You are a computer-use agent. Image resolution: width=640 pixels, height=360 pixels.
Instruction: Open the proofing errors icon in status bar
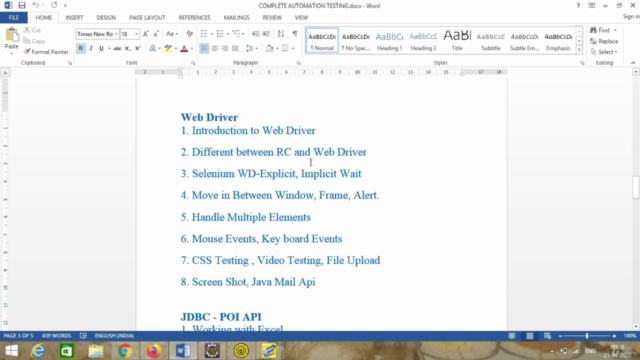(83, 336)
